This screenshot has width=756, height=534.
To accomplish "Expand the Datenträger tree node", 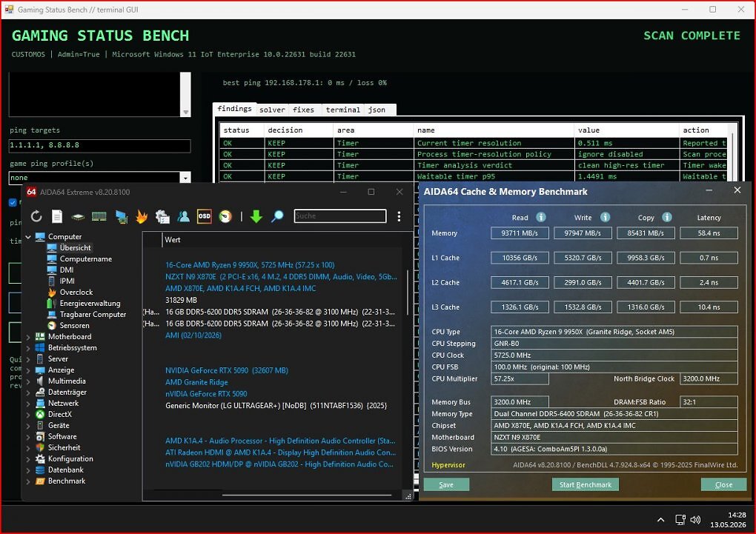I will click(x=28, y=393).
